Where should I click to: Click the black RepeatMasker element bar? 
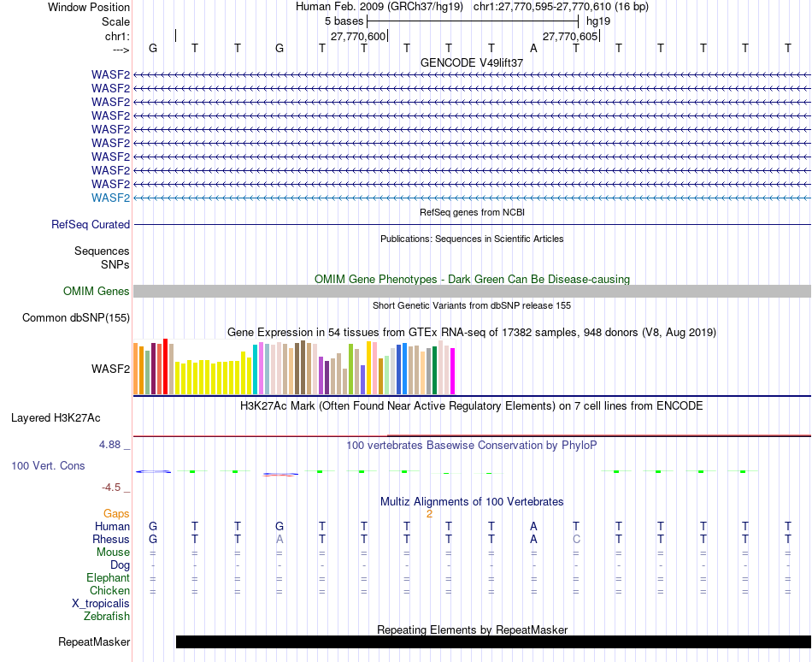[493, 641]
